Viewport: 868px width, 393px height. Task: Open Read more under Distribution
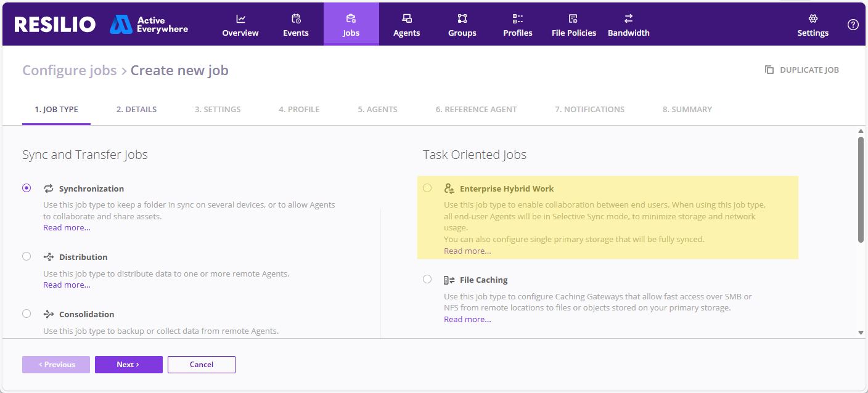67,285
